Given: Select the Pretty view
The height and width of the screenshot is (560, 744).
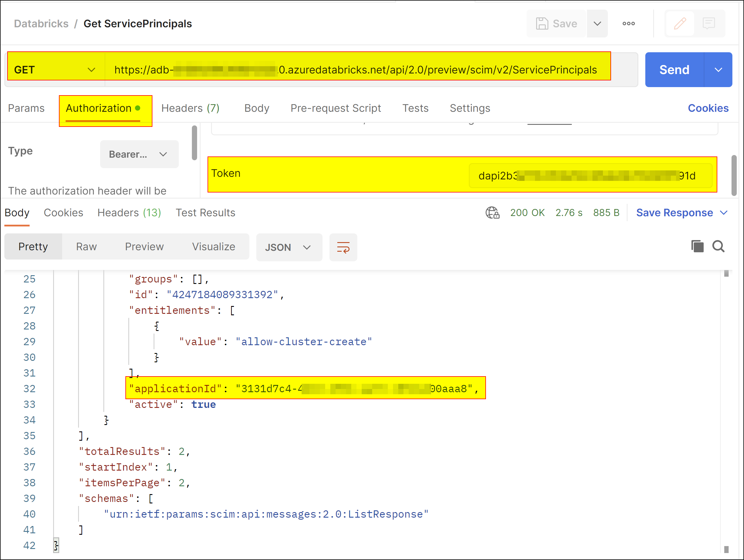Looking at the screenshot, I should click(x=33, y=247).
